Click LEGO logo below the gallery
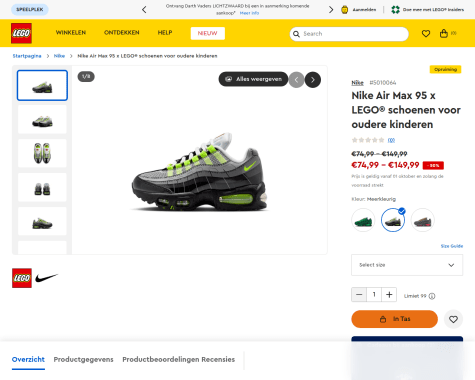The width and height of the screenshot is (475, 380). [x=22, y=278]
